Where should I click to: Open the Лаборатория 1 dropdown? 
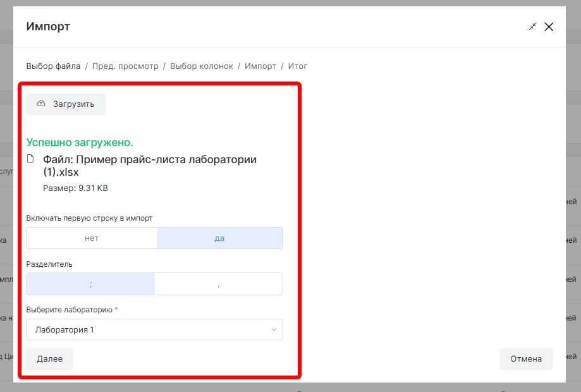click(x=149, y=329)
